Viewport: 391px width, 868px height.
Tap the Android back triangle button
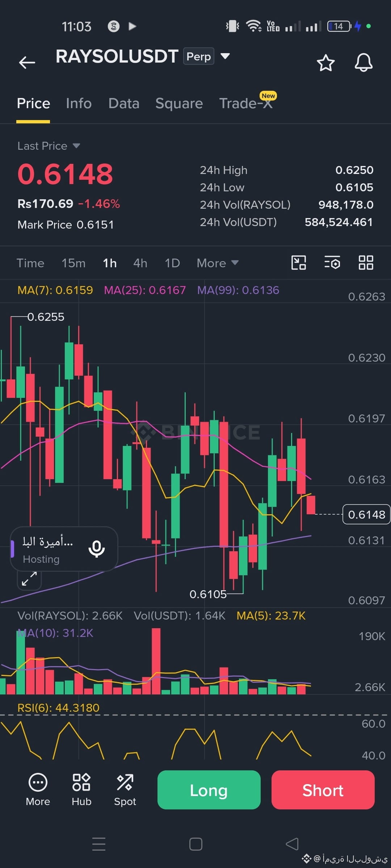point(292,844)
